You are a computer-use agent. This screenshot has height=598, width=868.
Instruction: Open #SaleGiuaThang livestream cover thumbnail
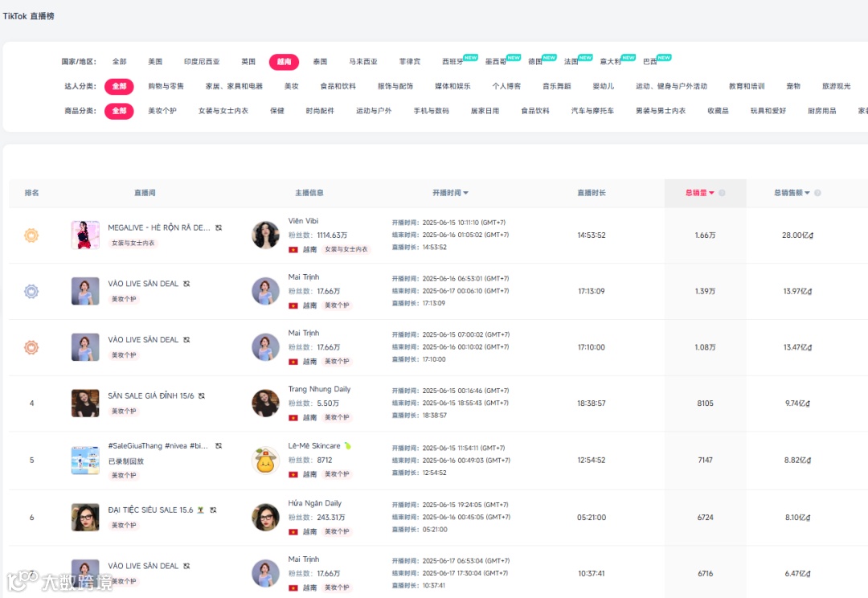[85, 460]
